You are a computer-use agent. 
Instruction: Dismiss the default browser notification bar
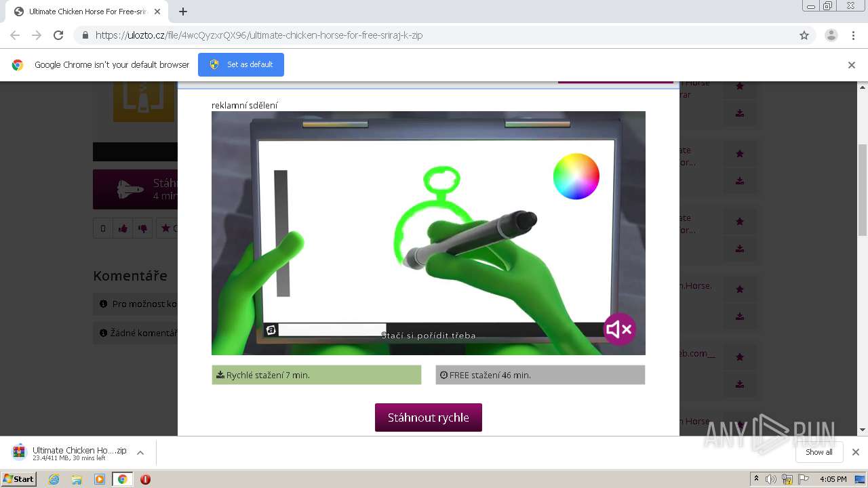[x=852, y=65]
